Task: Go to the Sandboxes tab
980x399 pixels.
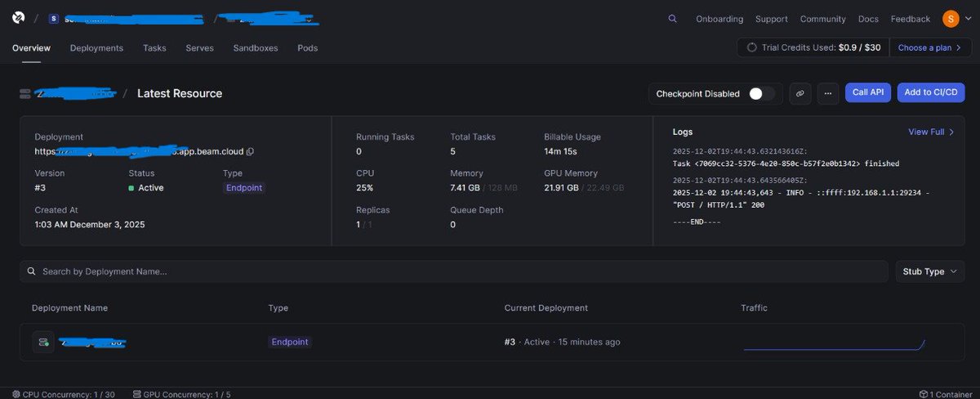Action: point(256,48)
